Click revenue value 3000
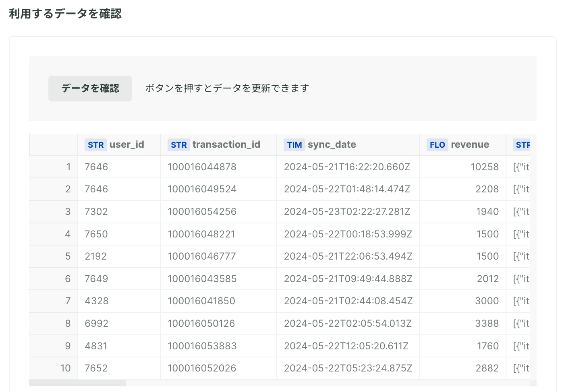Viewport: 568px width, 392px height. 487,301
